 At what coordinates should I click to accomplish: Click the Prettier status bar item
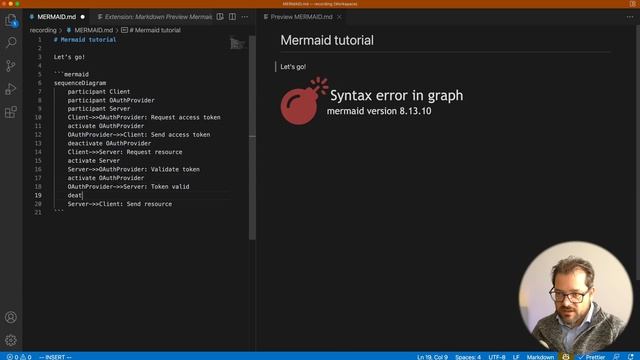click(x=591, y=357)
